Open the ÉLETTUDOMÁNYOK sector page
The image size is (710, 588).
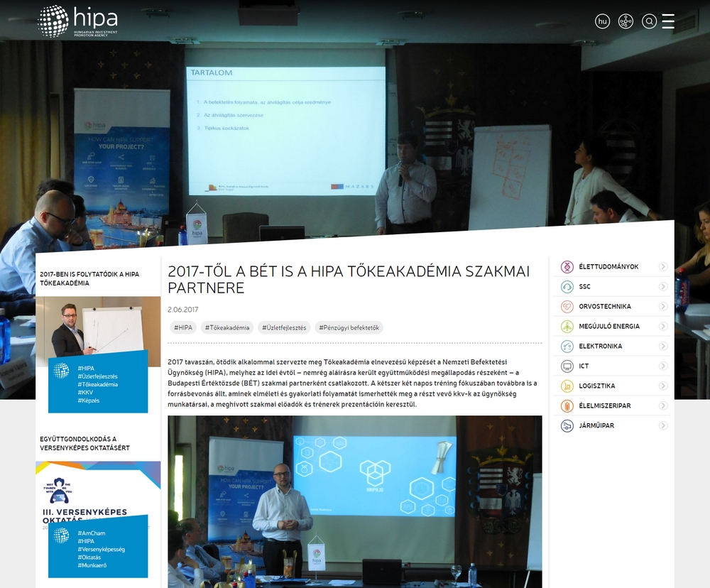[x=608, y=267]
